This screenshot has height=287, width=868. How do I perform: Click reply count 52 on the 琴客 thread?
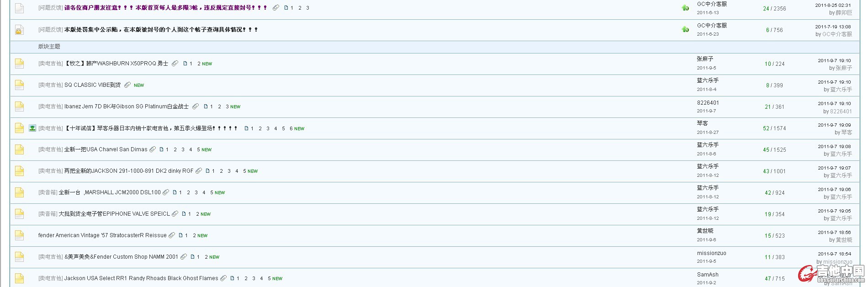766,128
